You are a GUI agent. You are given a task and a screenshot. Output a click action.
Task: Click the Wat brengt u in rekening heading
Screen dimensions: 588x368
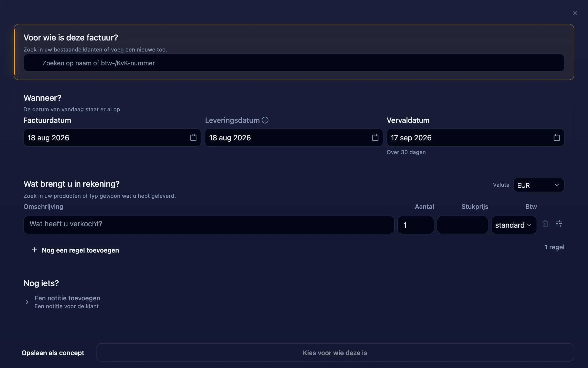click(x=71, y=184)
